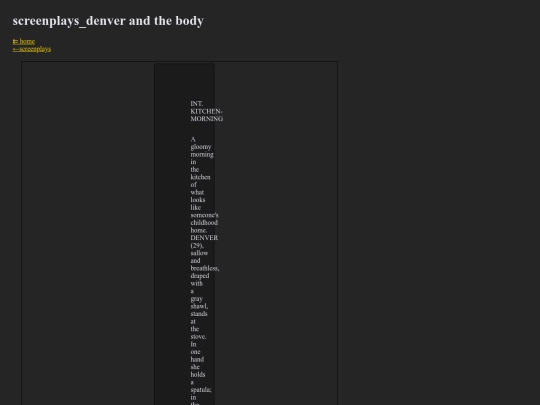
Task: Click the word 'draped' in the script
Action: click(200, 276)
